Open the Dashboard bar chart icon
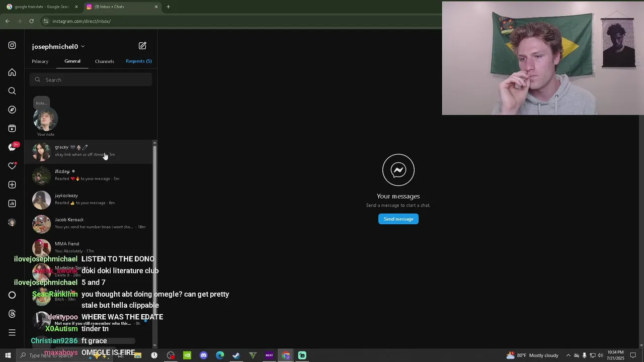Screen dimensions: 644x362 pos(12,204)
